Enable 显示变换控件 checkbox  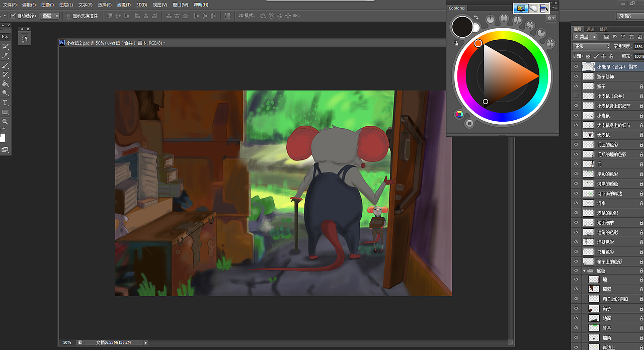(x=68, y=16)
